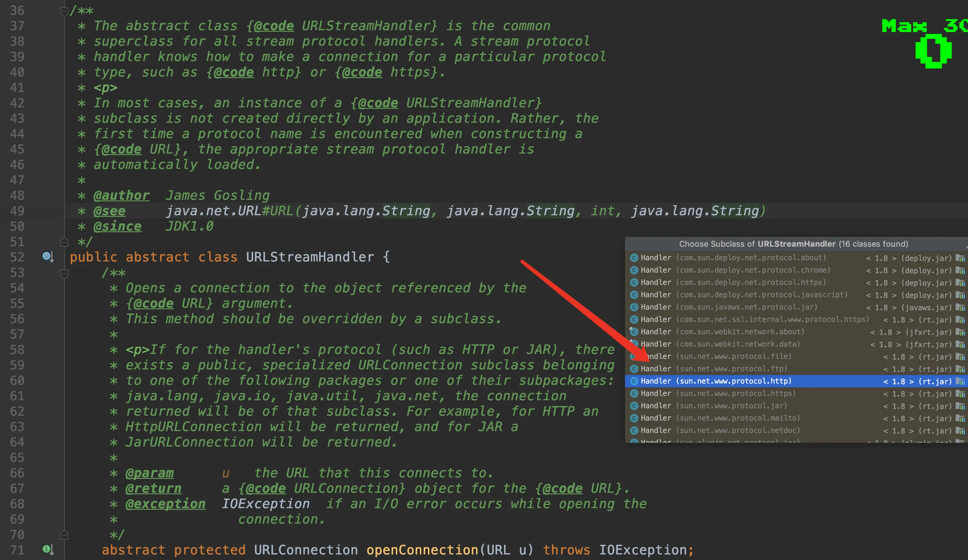Click class icon of com.sun.deploy.net.protocol.about Handler
This screenshot has height=560, width=968.
pos(634,258)
